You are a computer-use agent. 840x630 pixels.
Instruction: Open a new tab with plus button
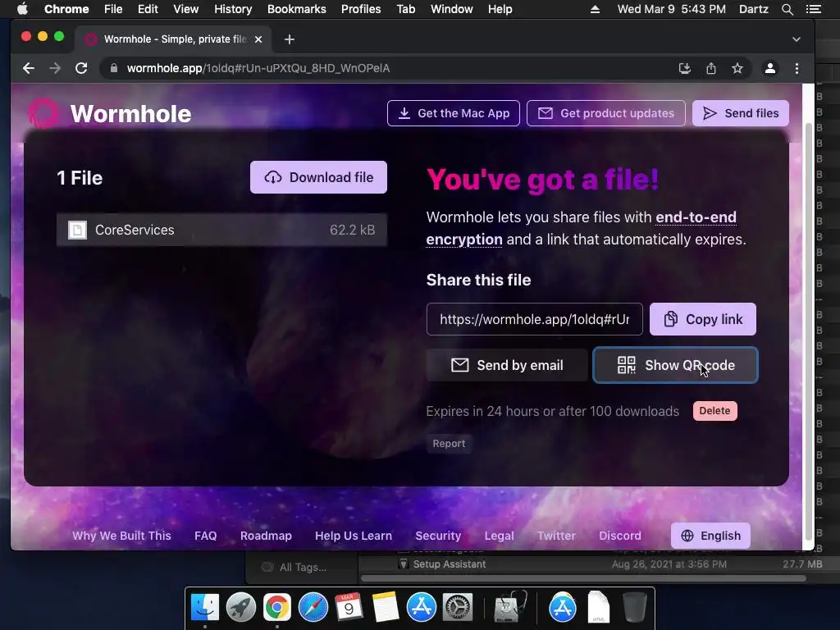tap(290, 39)
